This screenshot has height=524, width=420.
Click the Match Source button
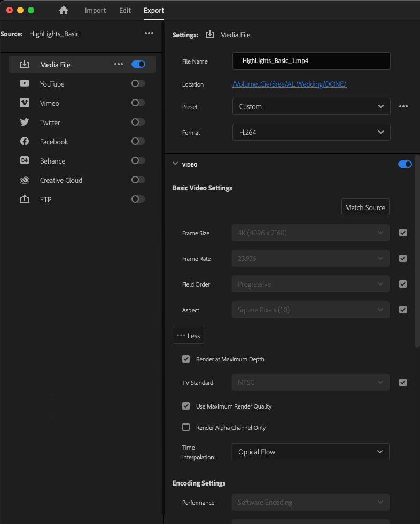pos(365,207)
